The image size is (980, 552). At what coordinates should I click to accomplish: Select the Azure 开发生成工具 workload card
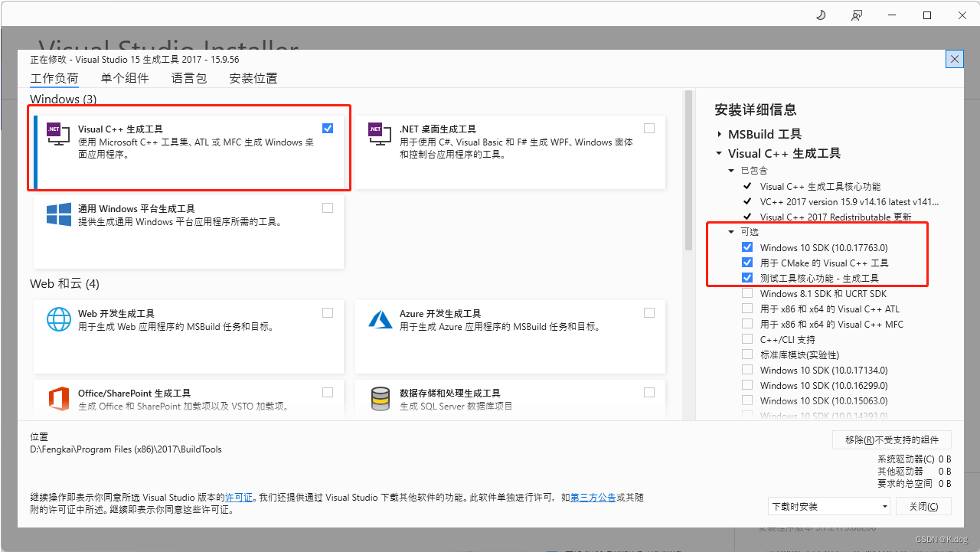coord(510,336)
